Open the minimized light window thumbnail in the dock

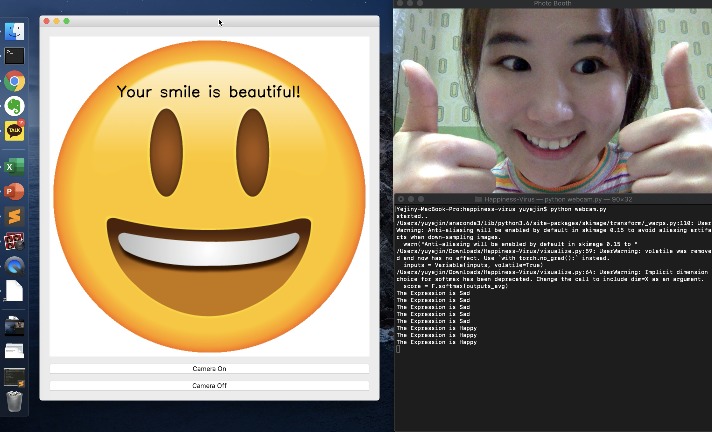tap(15, 351)
